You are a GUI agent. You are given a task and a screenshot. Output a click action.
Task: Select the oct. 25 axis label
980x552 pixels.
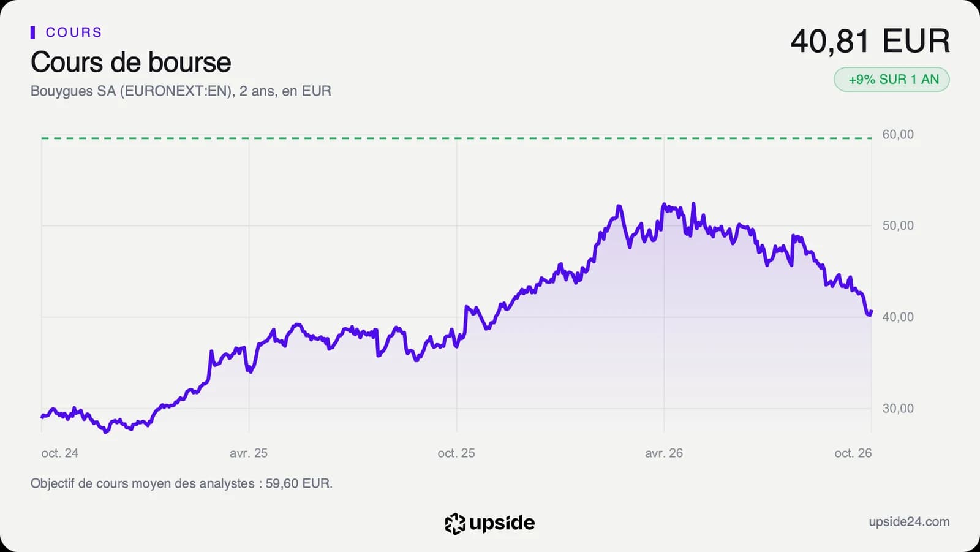pyautogui.click(x=456, y=453)
